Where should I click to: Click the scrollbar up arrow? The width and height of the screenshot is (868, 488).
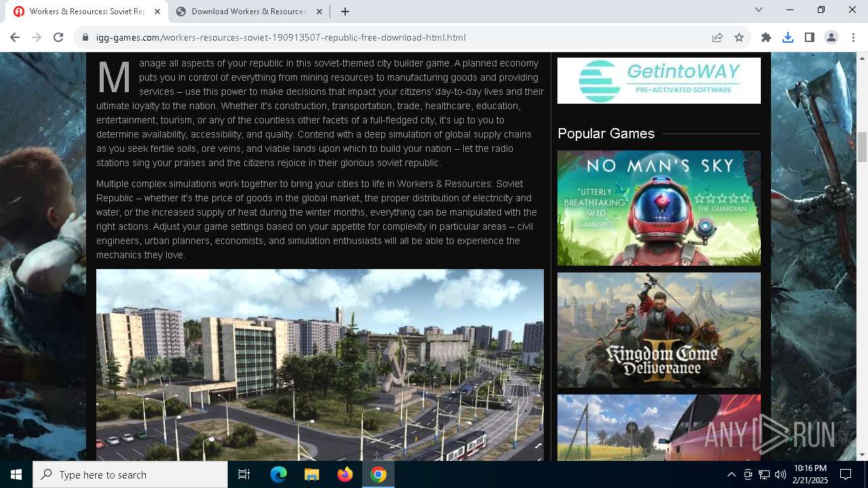click(863, 58)
